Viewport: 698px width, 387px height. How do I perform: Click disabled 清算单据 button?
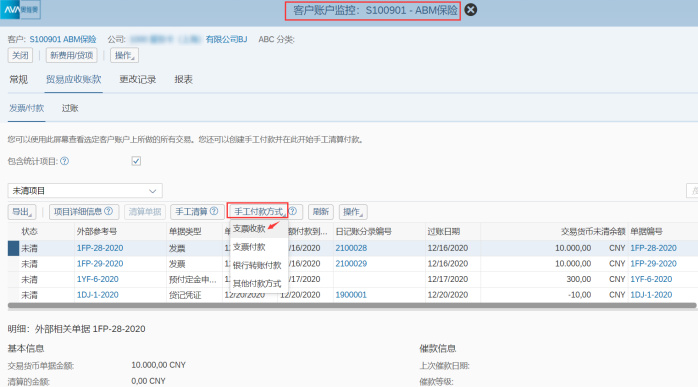click(x=145, y=212)
